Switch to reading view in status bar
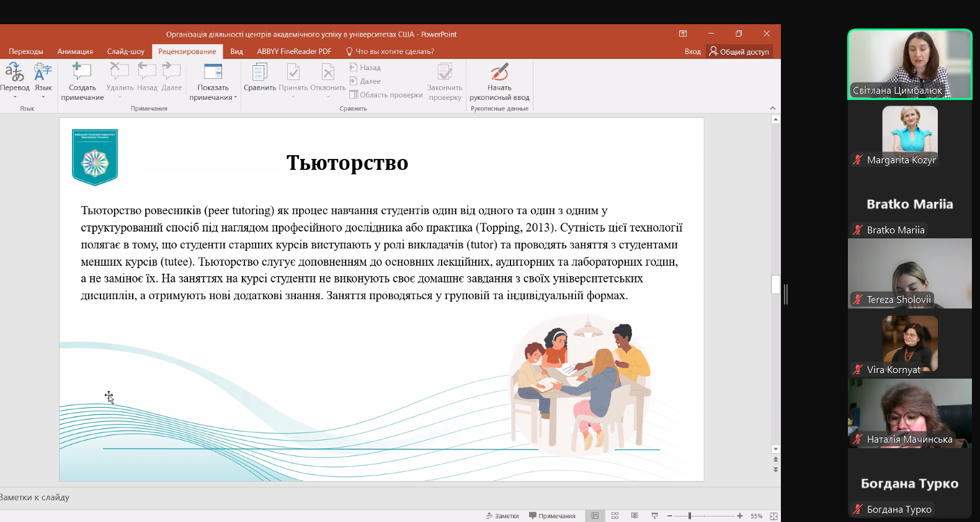 click(x=635, y=516)
